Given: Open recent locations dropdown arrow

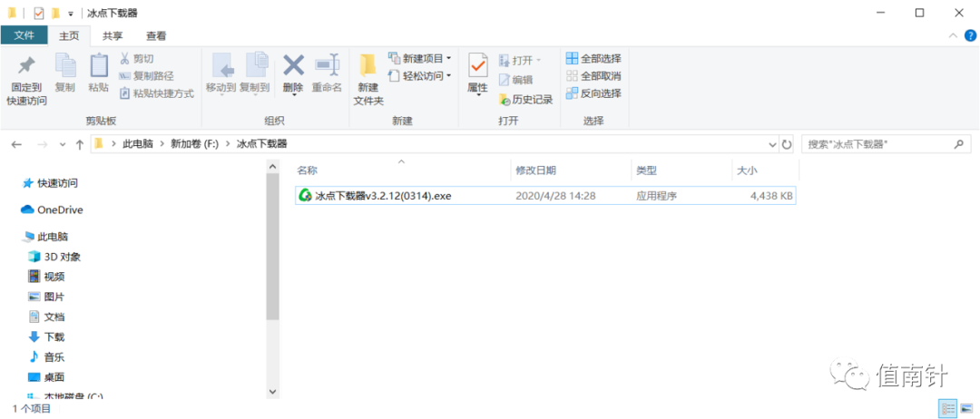Looking at the screenshot, I should pyautogui.click(x=63, y=144).
